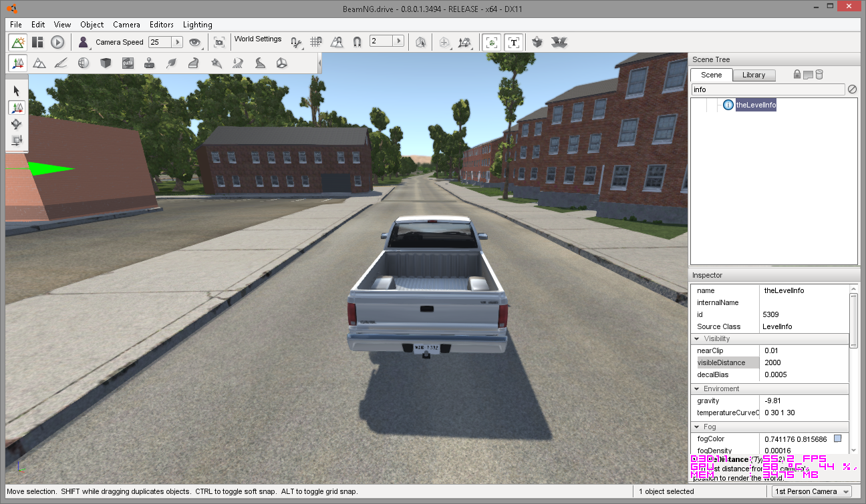Open the World Editor icon in the toolbar

18,42
